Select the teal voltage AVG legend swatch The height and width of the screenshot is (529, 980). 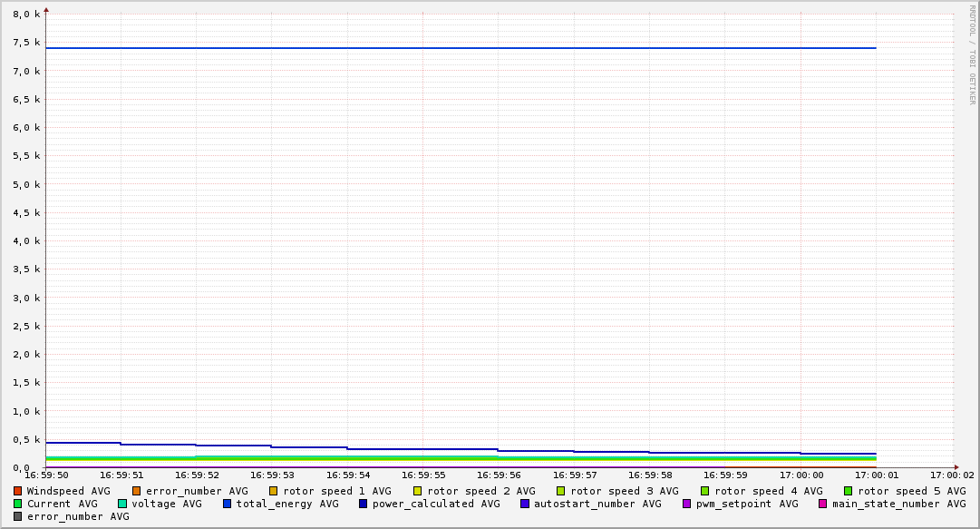[x=122, y=504]
